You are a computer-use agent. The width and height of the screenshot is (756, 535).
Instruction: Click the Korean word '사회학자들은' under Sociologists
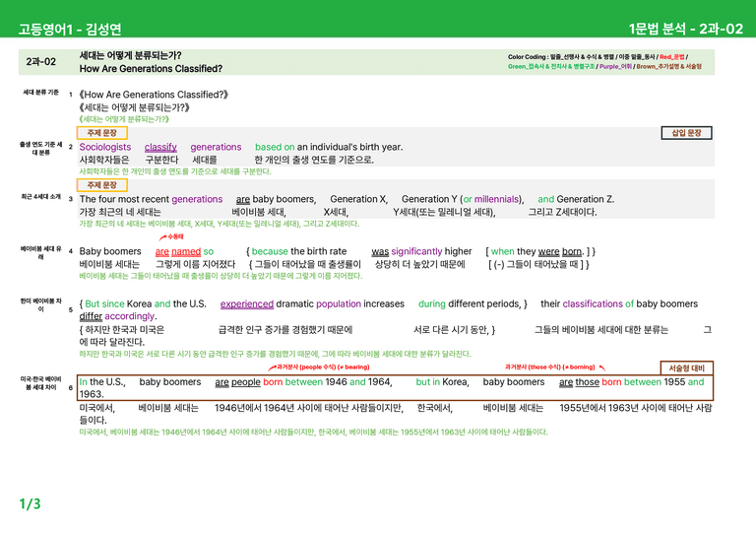click(104, 160)
